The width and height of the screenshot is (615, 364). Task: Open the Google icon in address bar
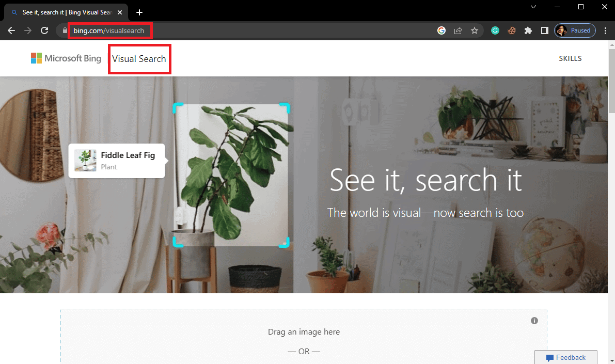(441, 30)
